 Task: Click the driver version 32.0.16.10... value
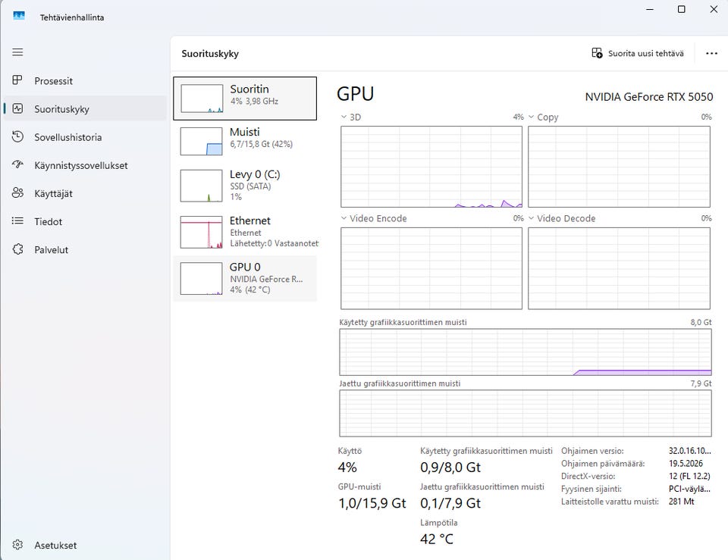(x=689, y=451)
